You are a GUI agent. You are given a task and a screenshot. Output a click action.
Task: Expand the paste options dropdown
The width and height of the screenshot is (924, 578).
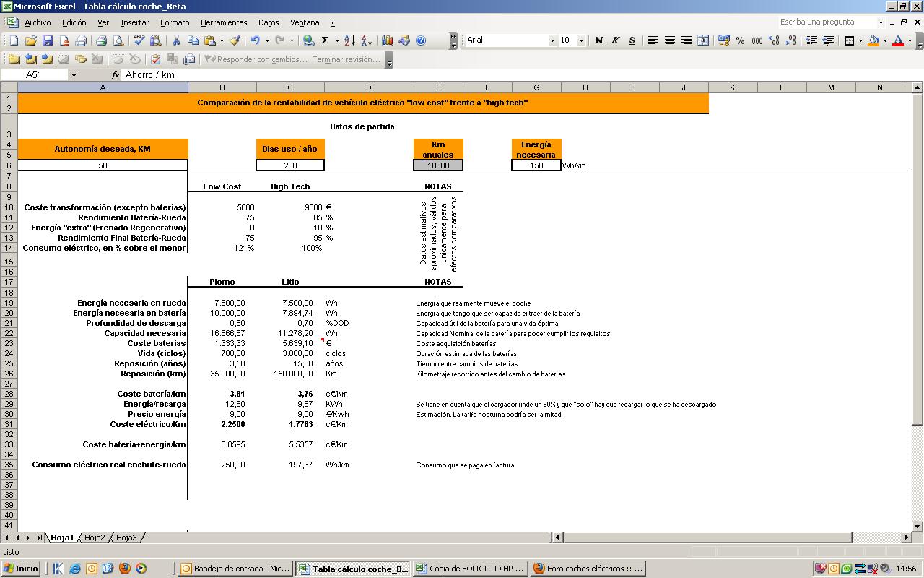pyautogui.click(x=222, y=40)
